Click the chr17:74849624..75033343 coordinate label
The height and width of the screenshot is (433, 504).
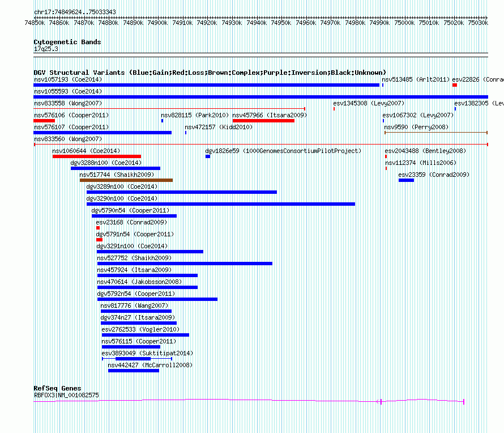pyautogui.click(x=75, y=12)
